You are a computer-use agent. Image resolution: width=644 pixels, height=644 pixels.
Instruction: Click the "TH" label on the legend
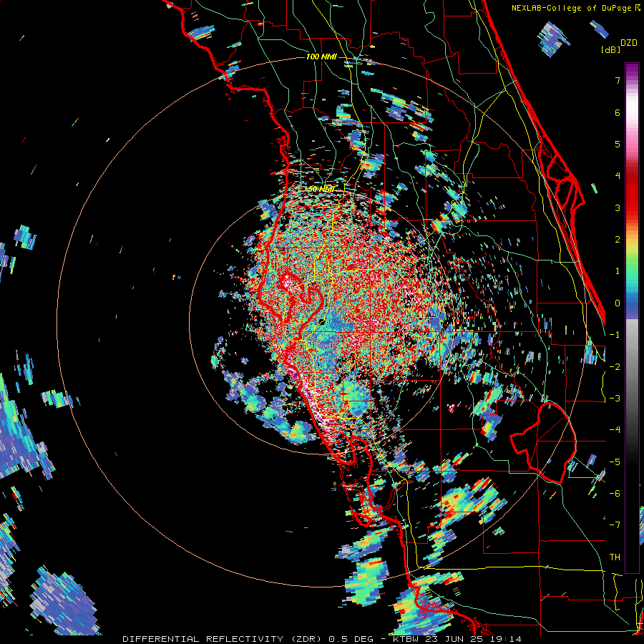[615, 557]
